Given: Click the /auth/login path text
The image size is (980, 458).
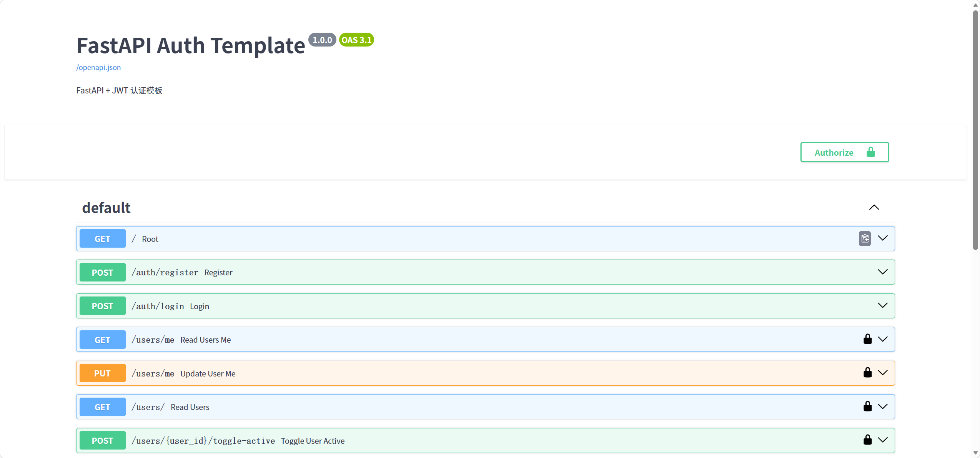Looking at the screenshot, I should click(158, 306).
